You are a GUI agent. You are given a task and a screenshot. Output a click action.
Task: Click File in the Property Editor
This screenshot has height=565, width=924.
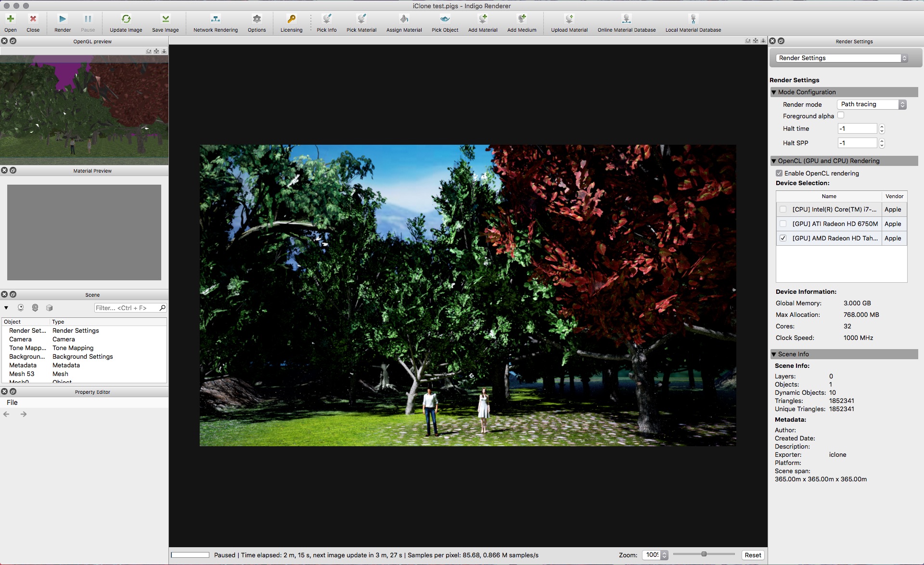pyautogui.click(x=12, y=402)
